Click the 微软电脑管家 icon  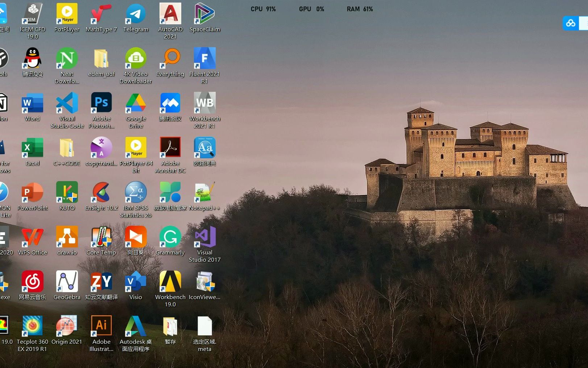[170, 196]
